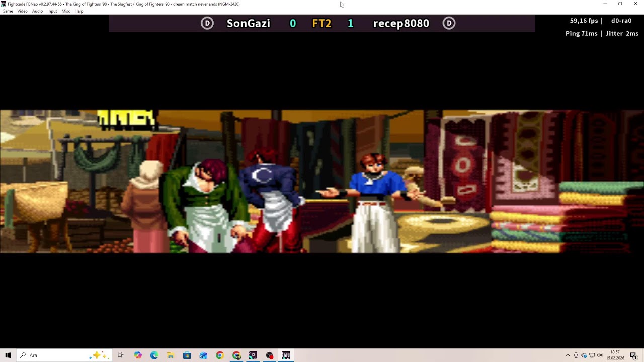Click the Jitter 2ms readout
The image size is (644, 362).
pos(622,34)
